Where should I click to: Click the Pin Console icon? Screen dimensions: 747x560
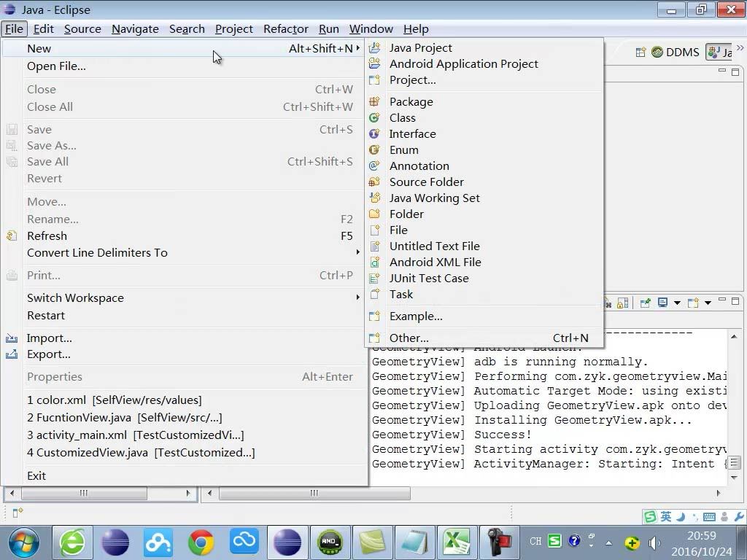point(645,303)
